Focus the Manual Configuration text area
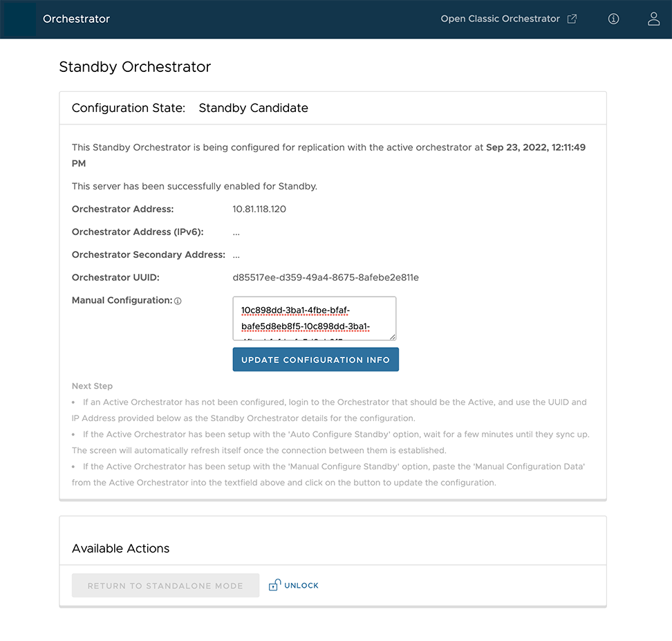The height and width of the screenshot is (641, 672). [x=314, y=318]
